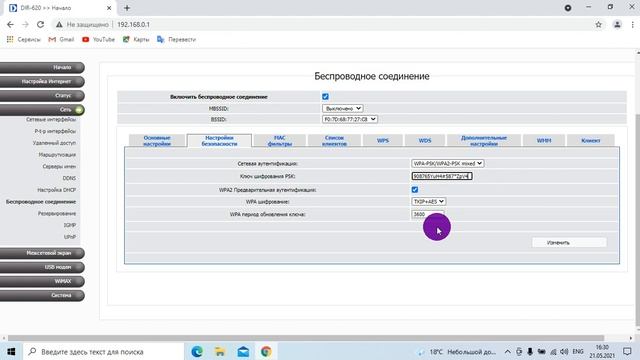The image size is (640, 360).
Task: Open the WiMAX sidebar menu
Action: click(x=42, y=281)
